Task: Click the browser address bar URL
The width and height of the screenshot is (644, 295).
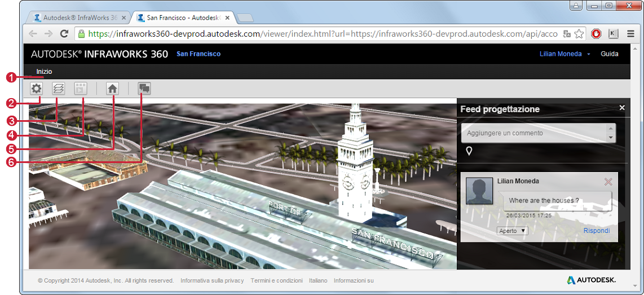Action: tap(321, 34)
